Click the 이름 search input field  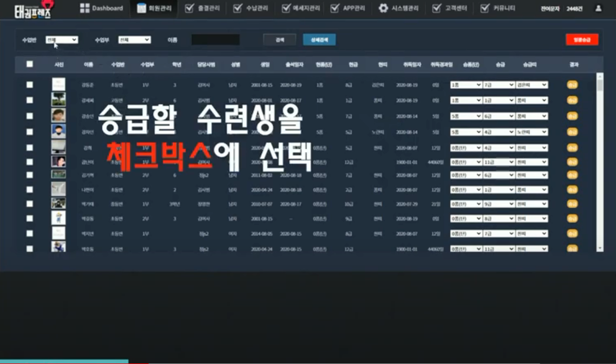[215, 40]
